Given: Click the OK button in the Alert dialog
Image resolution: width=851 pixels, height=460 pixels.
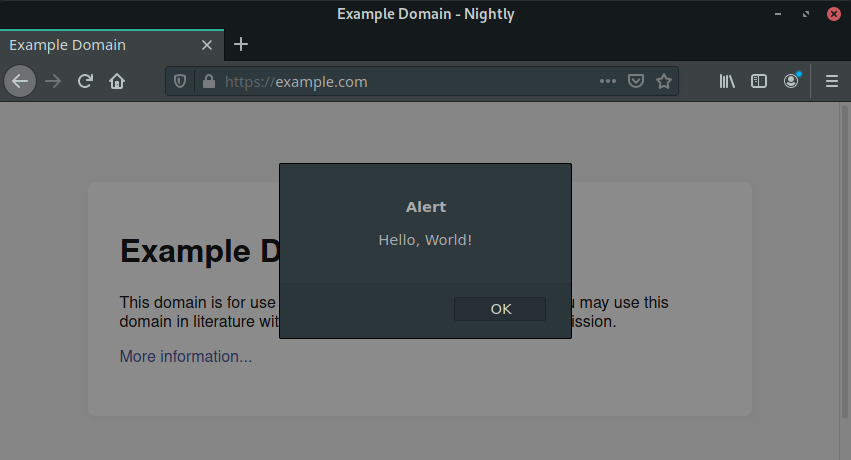Looking at the screenshot, I should point(500,309).
